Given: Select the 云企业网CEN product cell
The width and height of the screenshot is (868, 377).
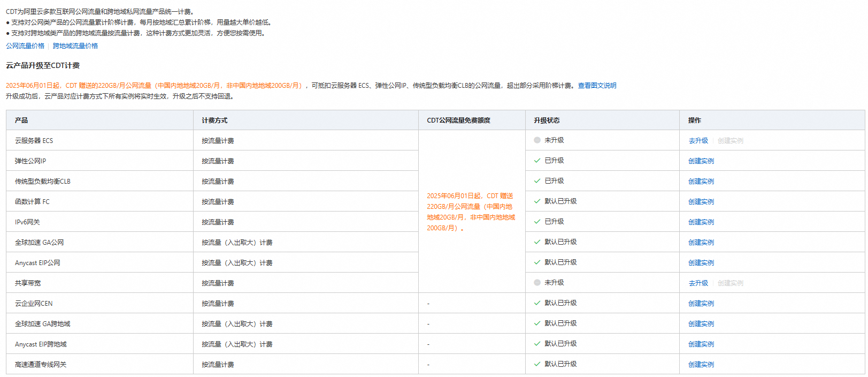Looking at the screenshot, I should 99,304.
